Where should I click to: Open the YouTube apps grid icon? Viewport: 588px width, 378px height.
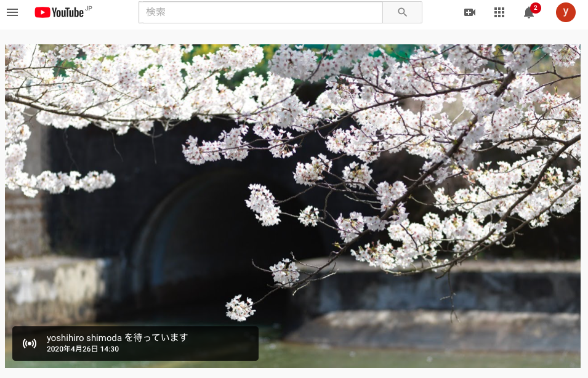[499, 12]
